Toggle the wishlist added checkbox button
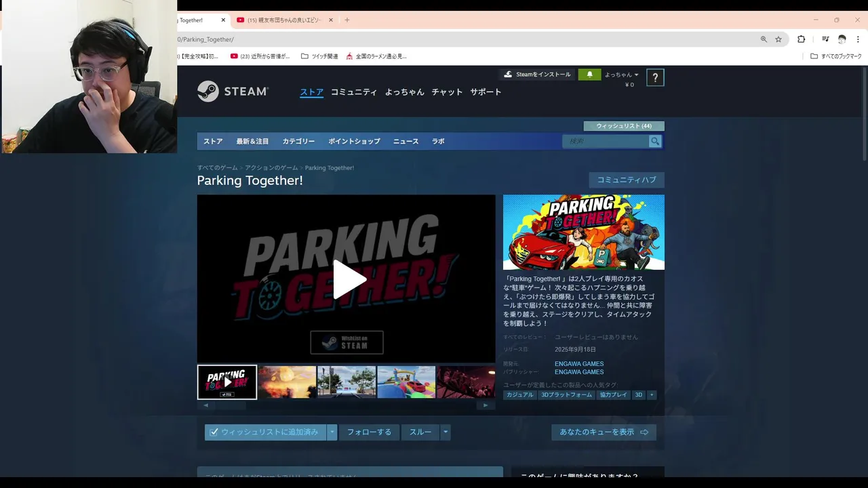This screenshot has height=488, width=868. (x=265, y=432)
